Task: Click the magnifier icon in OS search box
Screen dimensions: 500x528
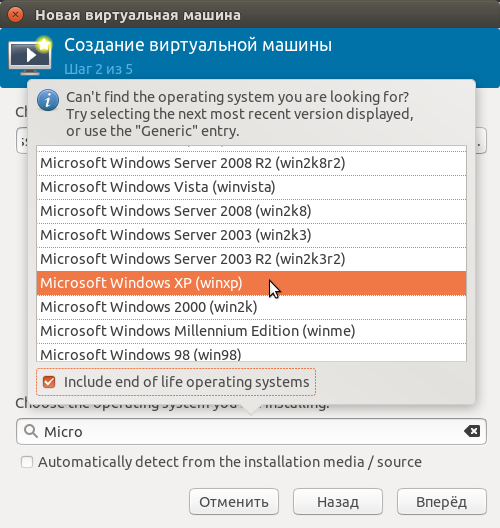Action: click(x=31, y=431)
